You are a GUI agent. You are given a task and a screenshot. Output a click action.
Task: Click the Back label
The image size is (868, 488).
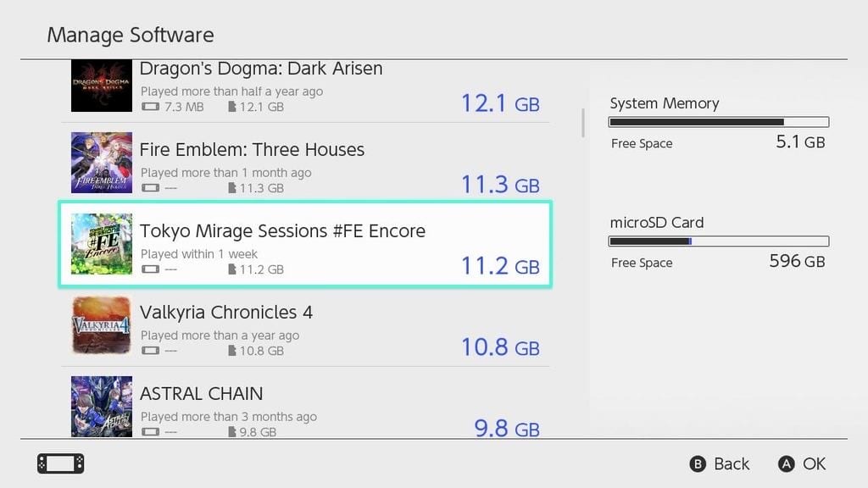(x=731, y=463)
